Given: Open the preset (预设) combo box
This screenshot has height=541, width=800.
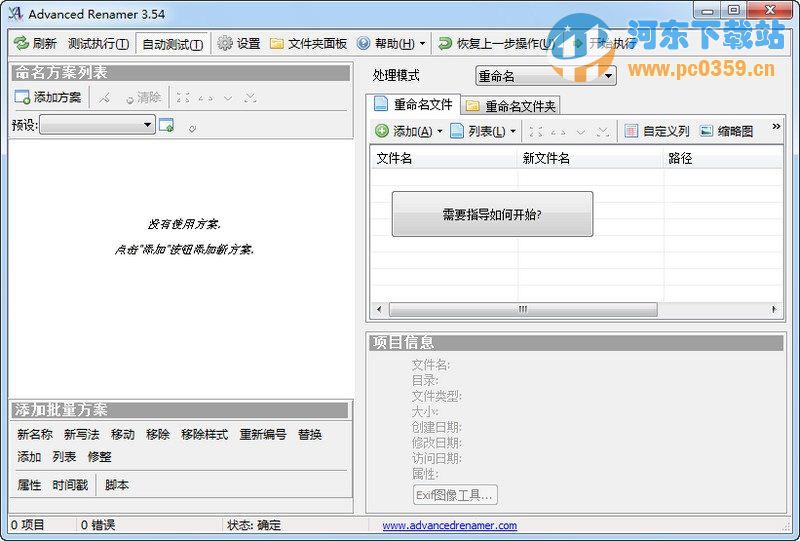Looking at the screenshot, I should pyautogui.click(x=97, y=125).
